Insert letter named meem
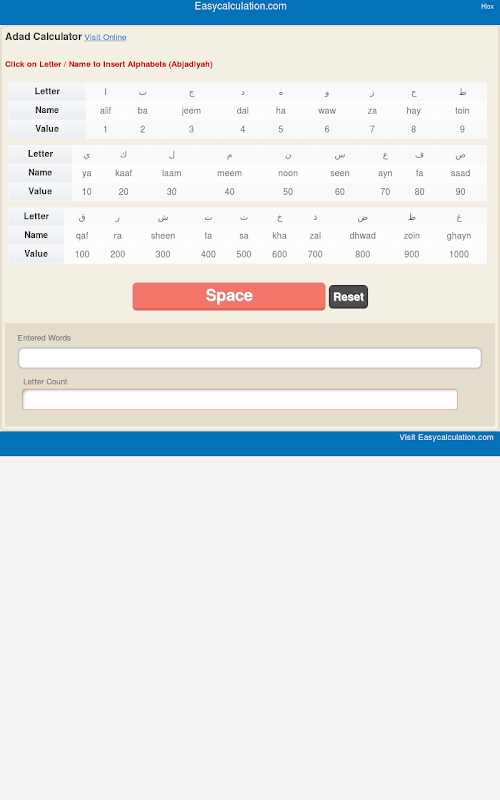 (230, 173)
